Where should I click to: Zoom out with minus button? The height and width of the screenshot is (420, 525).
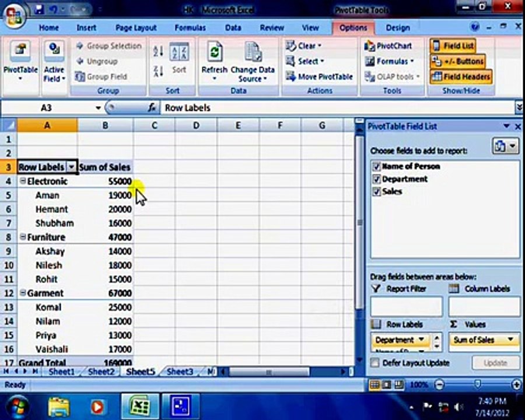click(x=439, y=385)
